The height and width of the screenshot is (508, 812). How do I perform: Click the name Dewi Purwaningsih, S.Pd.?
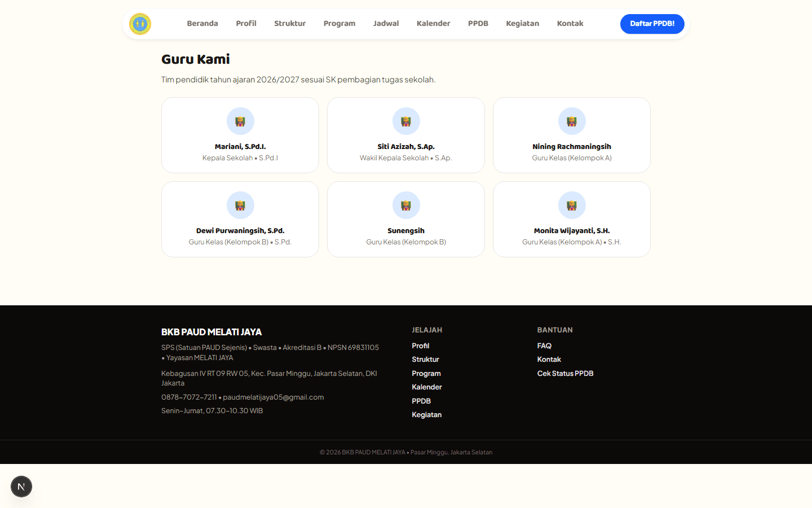click(240, 231)
